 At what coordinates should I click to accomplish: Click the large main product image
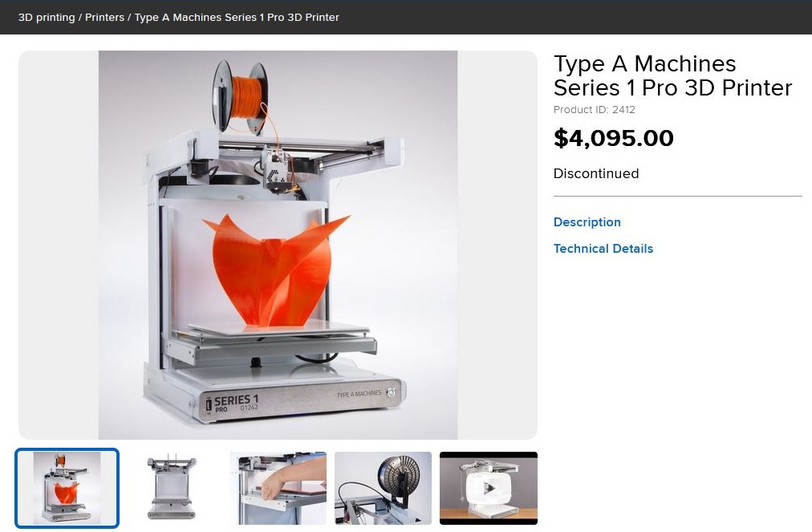278,245
